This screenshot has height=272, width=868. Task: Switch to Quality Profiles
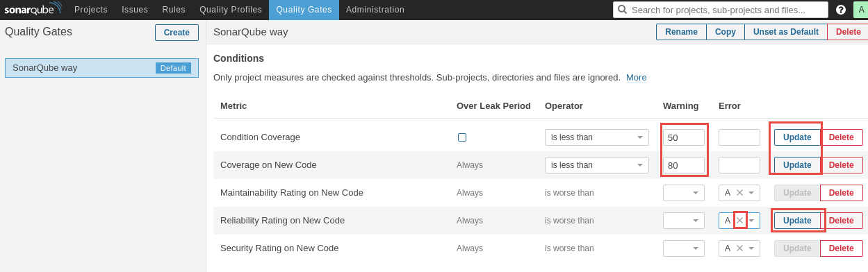[231, 10]
